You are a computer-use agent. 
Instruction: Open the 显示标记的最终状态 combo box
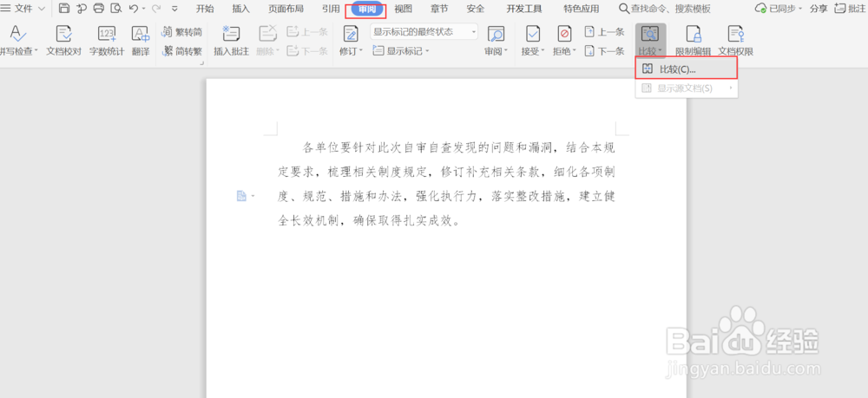[x=424, y=32]
